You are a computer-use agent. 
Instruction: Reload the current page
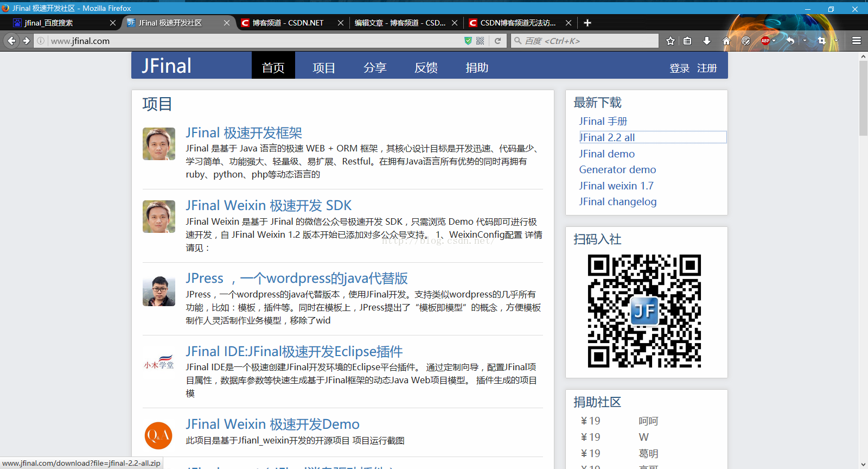(497, 41)
